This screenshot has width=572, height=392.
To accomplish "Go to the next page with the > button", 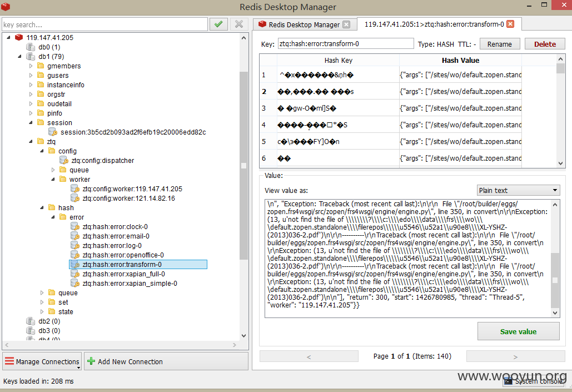I will point(515,356).
